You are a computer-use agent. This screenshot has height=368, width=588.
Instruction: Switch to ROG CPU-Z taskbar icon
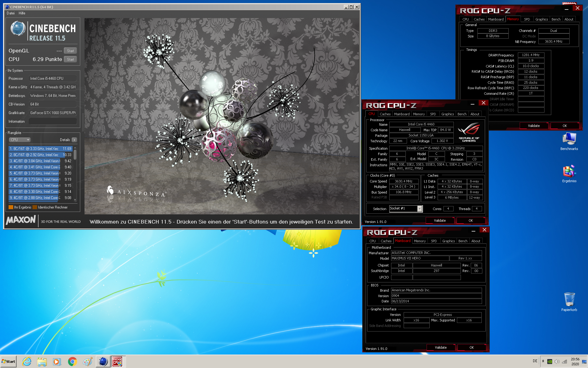(118, 362)
